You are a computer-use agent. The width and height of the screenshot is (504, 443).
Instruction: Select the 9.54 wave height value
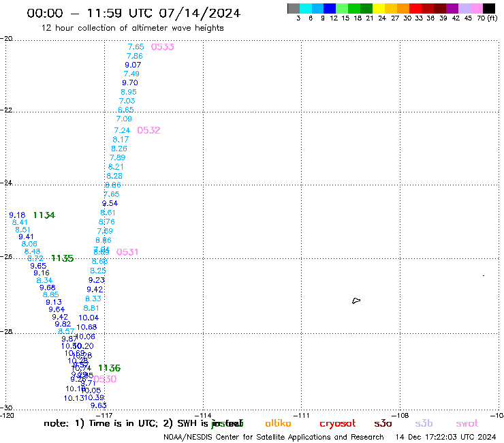click(x=110, y=203)
